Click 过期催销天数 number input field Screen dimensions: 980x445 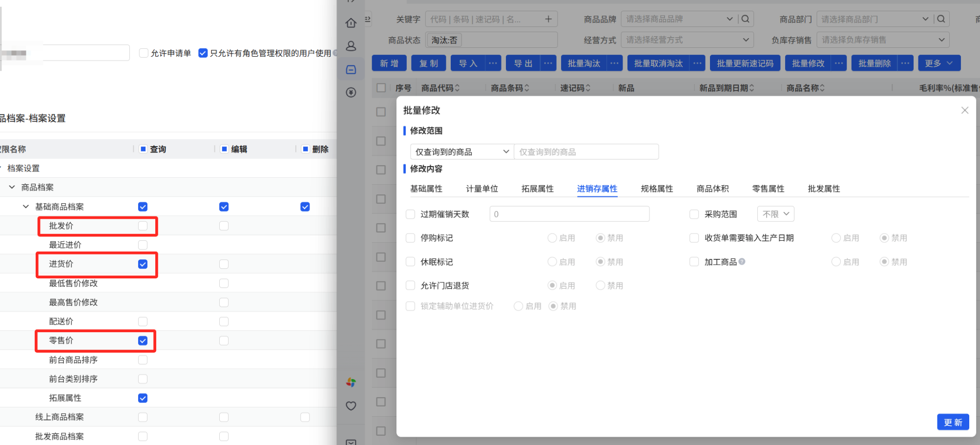point(569,214)
